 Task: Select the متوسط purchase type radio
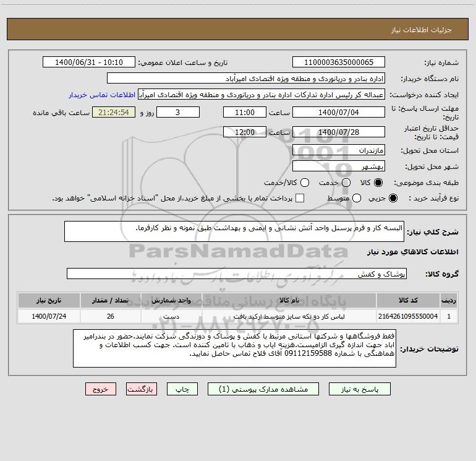coord(357,198)
